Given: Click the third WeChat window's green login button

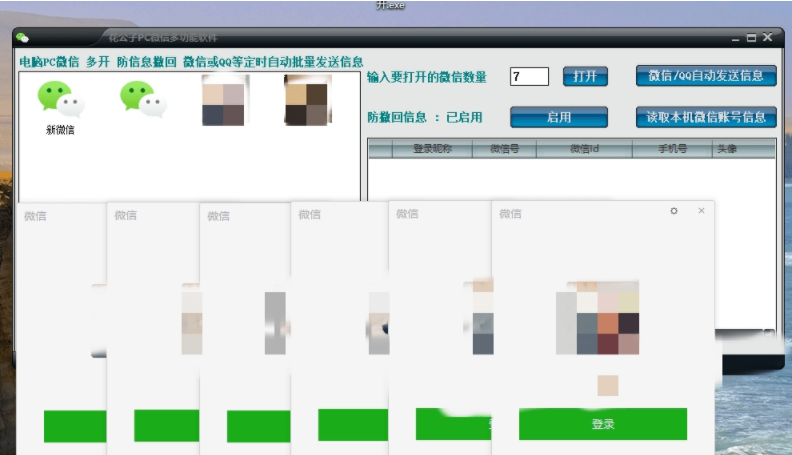Looking at the screenshot, I should click(x=259, y=427).
